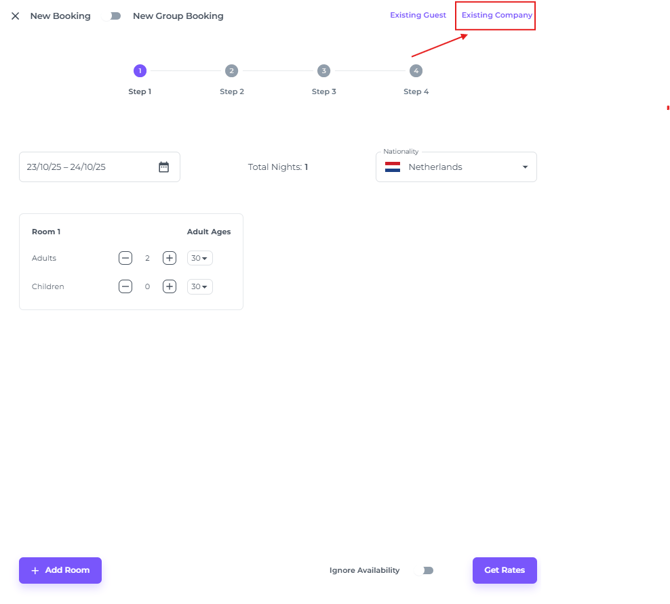Increase adults count with plus icon
The height and width of the screenshot is (604, 670).
169,258
